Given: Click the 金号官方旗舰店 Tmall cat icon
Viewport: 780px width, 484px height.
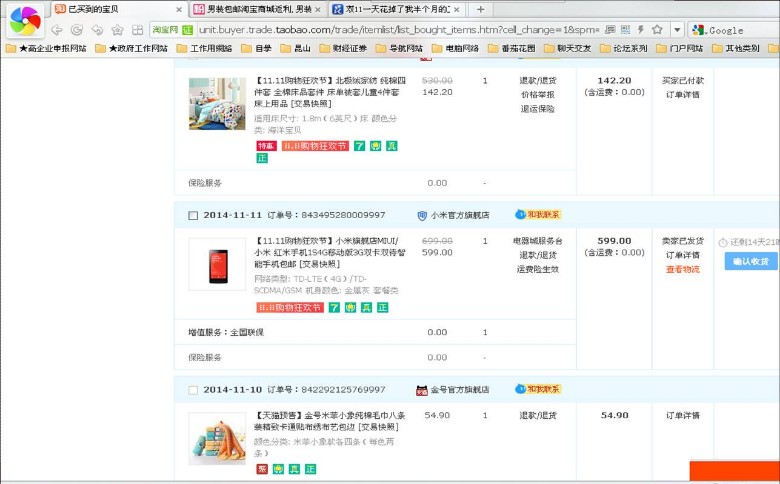Looking at the screenshot, I should 422,390.
